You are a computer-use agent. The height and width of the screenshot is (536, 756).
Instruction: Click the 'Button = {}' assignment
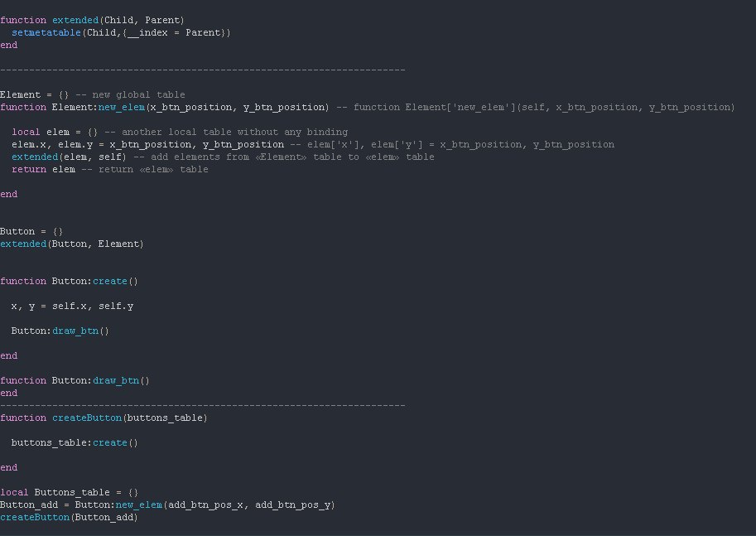pos(31,232)
